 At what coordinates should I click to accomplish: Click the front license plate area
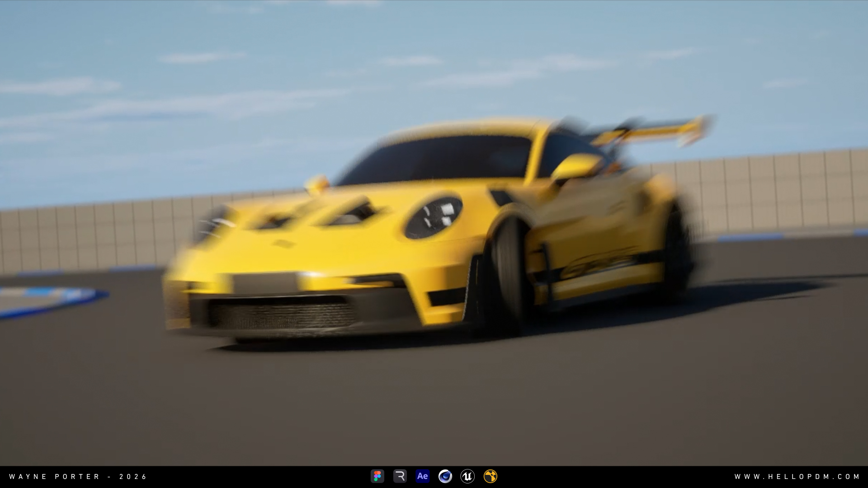coord(265,283)
